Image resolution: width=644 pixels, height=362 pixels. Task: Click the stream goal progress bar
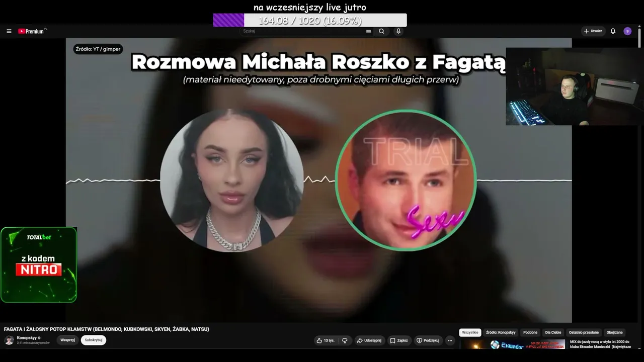(310, 20)
